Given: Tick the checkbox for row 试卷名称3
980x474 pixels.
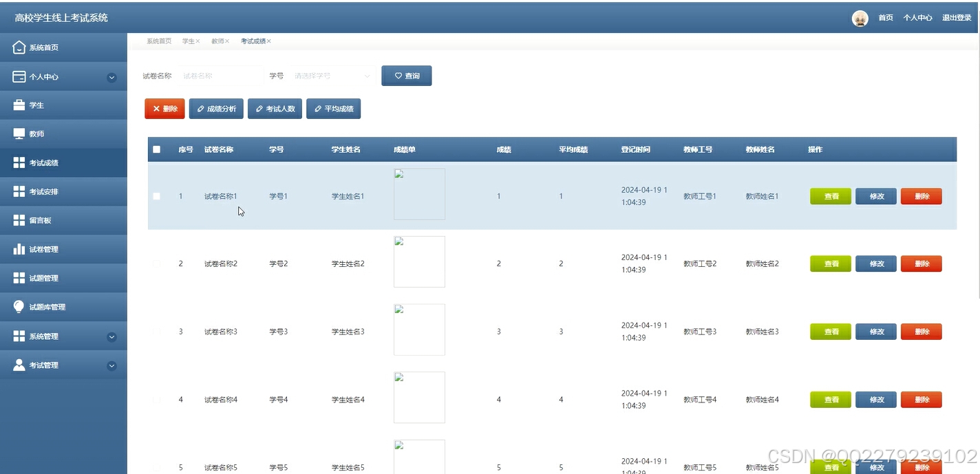Looking at the screenshot, I should 156,332.
